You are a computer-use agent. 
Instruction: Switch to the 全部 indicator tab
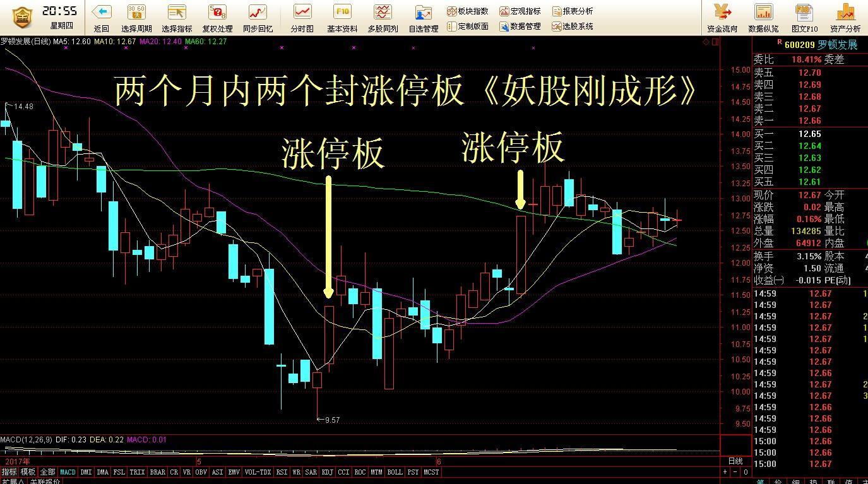[x=47, y=471]
